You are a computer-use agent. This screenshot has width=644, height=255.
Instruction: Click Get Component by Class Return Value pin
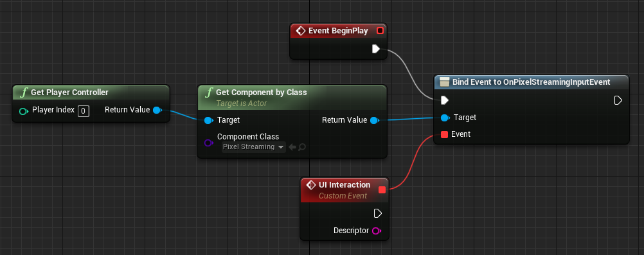[x=374, y=120]
